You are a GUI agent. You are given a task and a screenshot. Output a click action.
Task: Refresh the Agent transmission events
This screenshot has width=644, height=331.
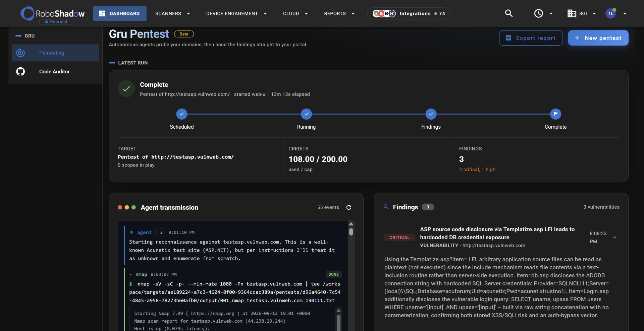coord(349,207)
